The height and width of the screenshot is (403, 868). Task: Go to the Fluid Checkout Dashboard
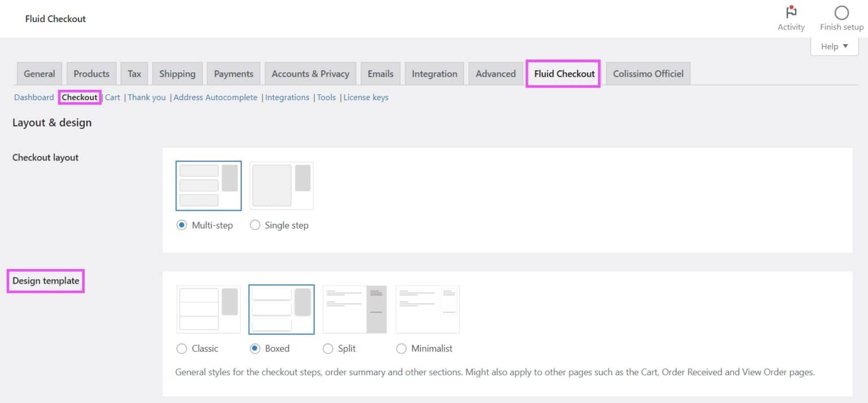pos(33,97)
